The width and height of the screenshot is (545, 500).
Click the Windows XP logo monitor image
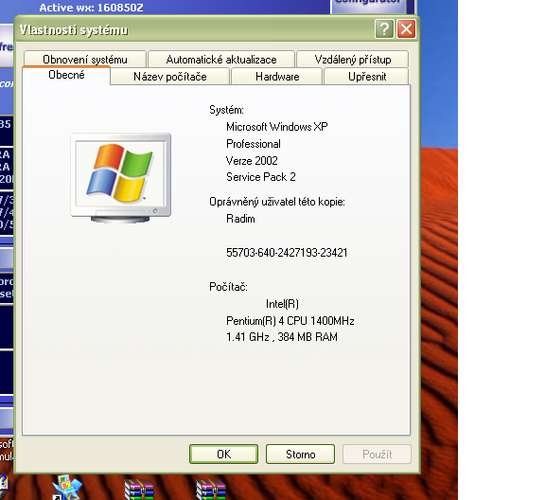click(121, 178)
